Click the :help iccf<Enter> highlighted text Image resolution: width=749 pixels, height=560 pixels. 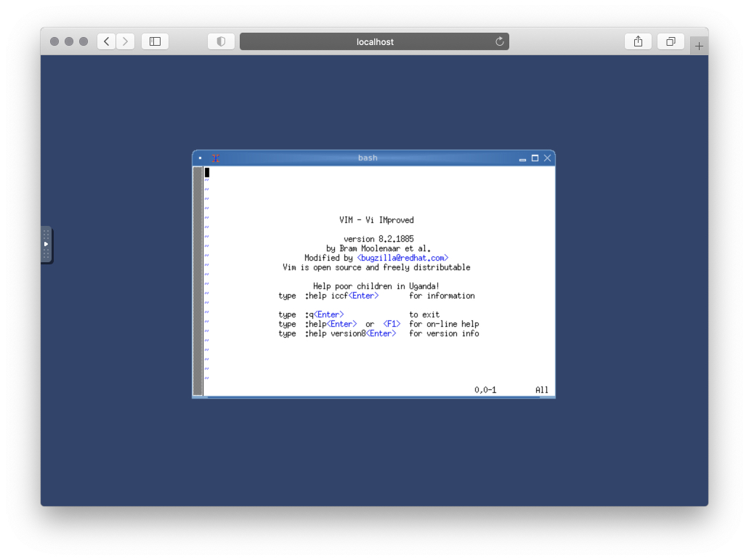click(342, 296)
